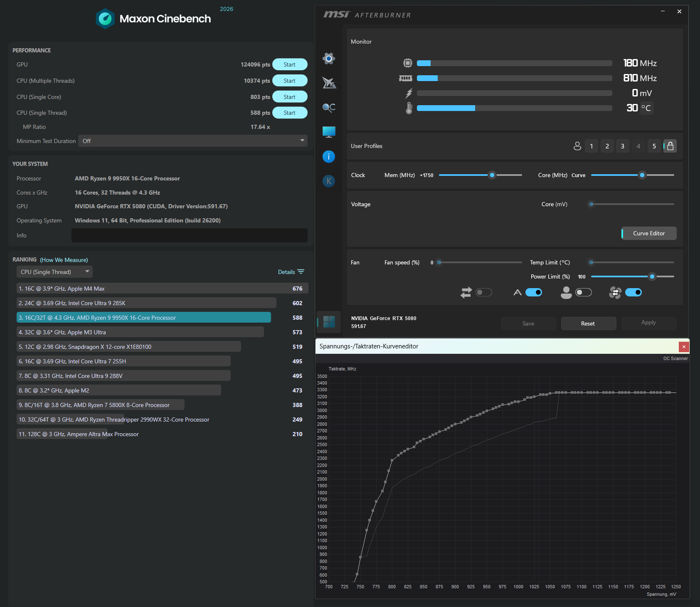
Task: Click the '124096 pts' GPU score
Action: click(255, 64)
